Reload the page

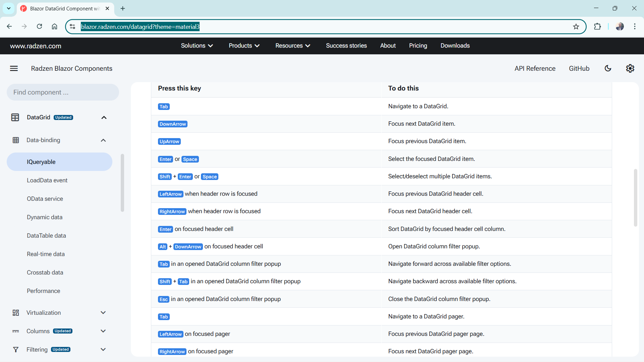[x=39, y=26]
